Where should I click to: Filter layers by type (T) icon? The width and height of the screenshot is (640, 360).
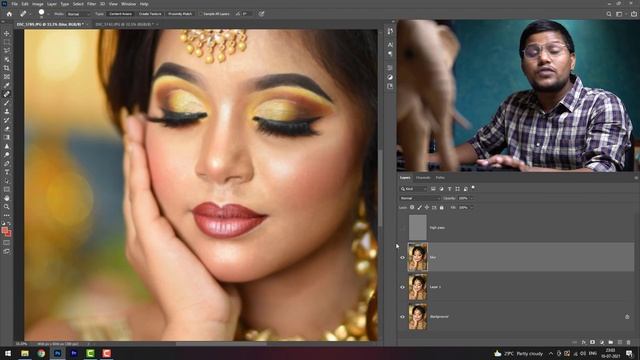click(449, 189)
